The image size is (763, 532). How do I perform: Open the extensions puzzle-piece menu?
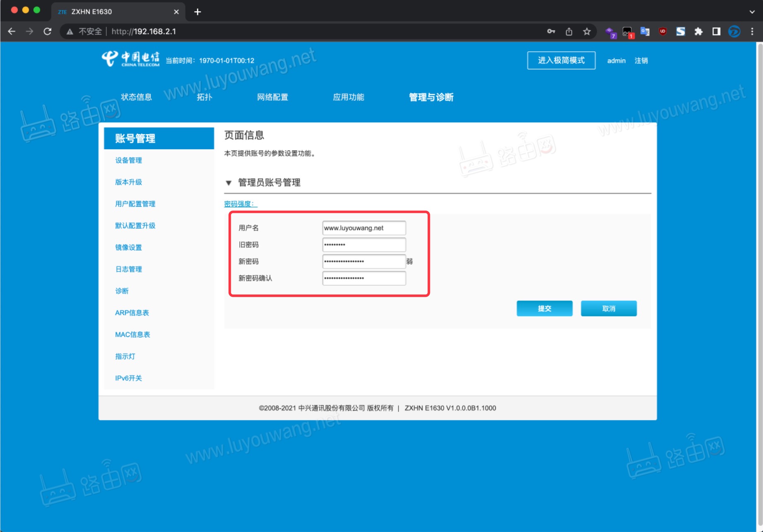click(698, 31)
